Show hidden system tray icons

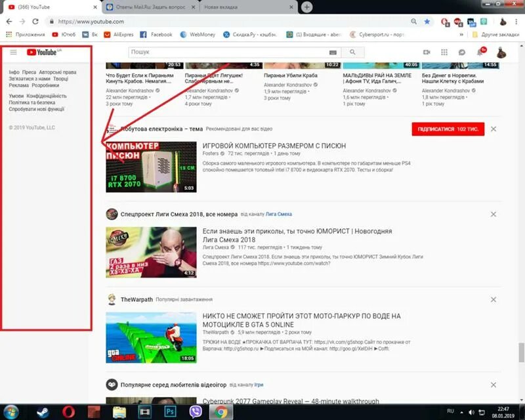pyautogui.click(x=462, y=412)
